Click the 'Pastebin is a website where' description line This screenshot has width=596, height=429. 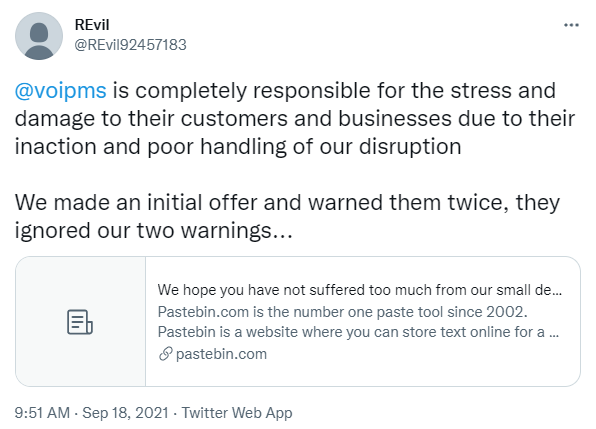(358, 332)
